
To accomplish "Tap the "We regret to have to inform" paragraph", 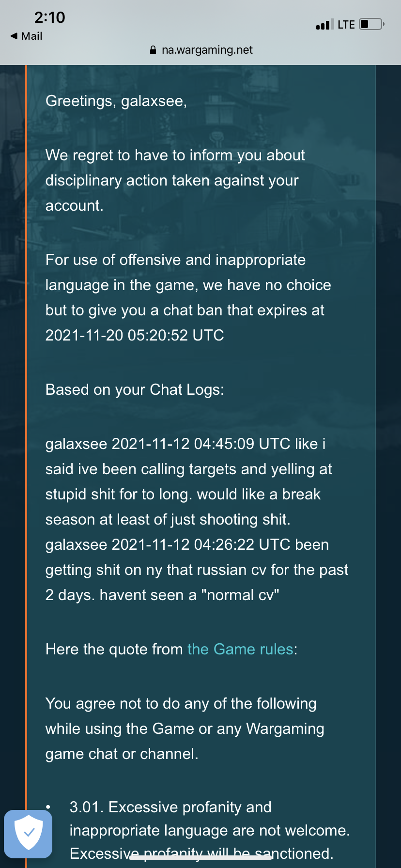I will [x=175, y=180].
